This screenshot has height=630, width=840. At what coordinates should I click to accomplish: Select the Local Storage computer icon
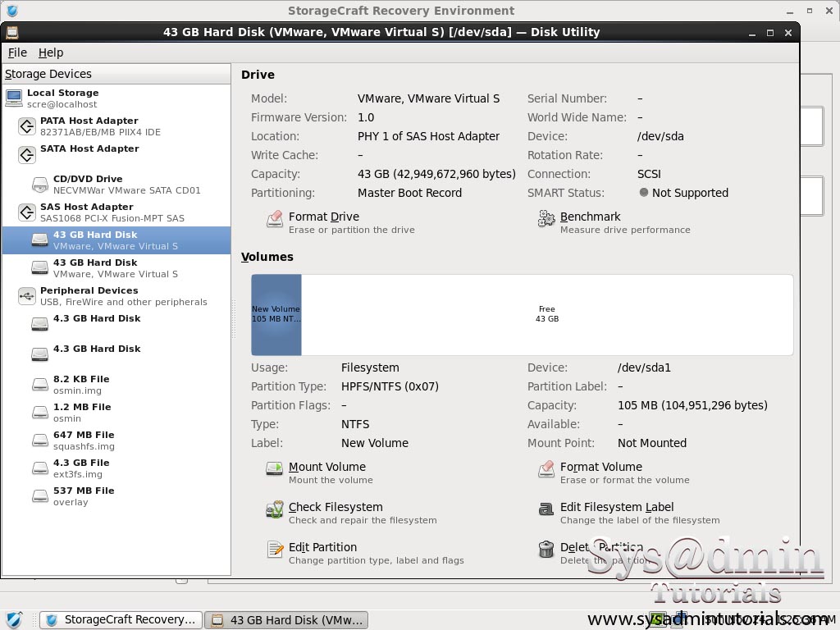click(x=14, y=98)
